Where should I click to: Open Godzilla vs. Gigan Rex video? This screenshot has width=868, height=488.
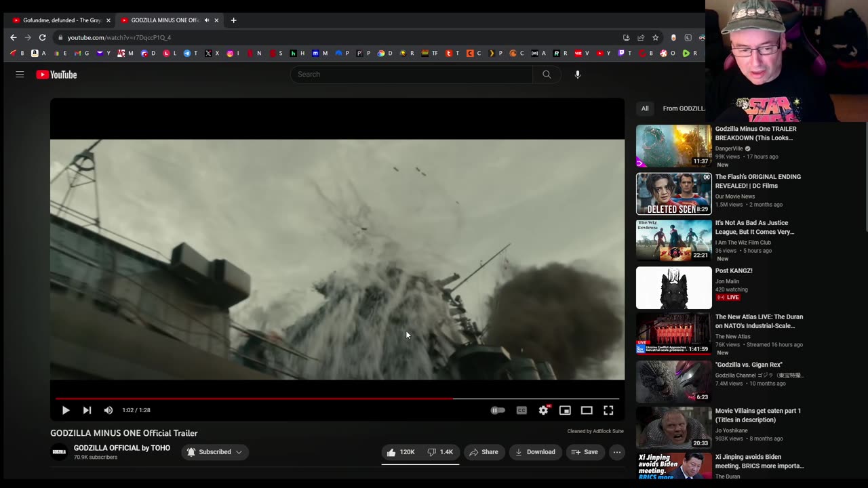(749, 365)
